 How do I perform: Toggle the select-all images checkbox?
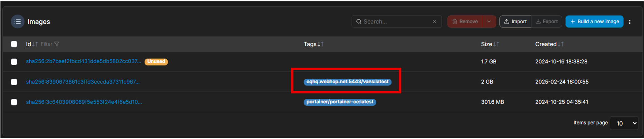click(14, 44)
